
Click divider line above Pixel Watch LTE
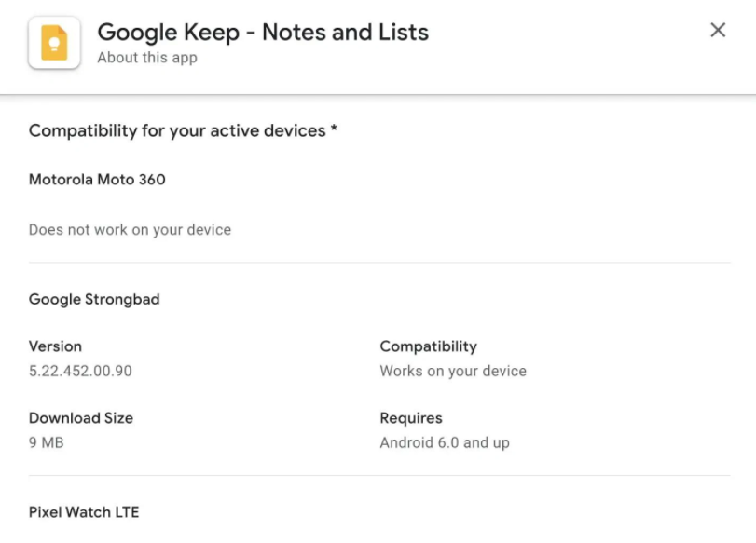click(x=379, y=476)
